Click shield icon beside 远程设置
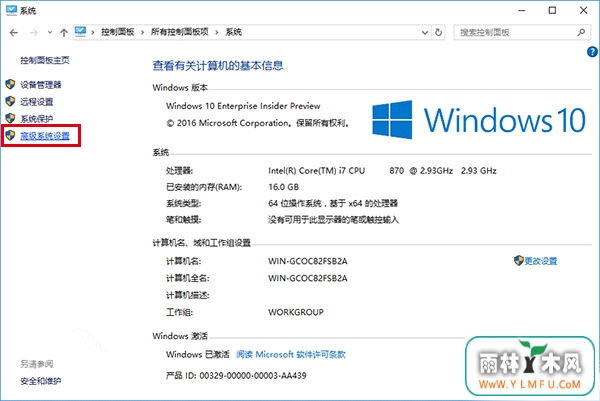 click(x=10, y=101)
